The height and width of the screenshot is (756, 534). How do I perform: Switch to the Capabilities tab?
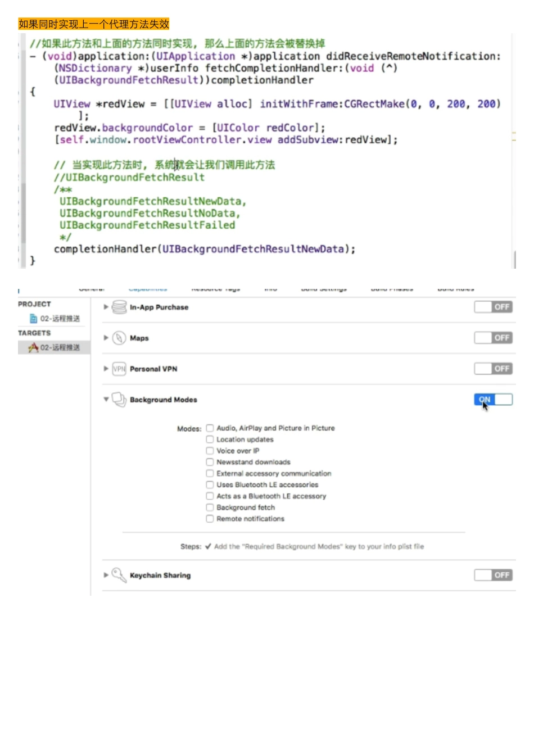[148, 289]
